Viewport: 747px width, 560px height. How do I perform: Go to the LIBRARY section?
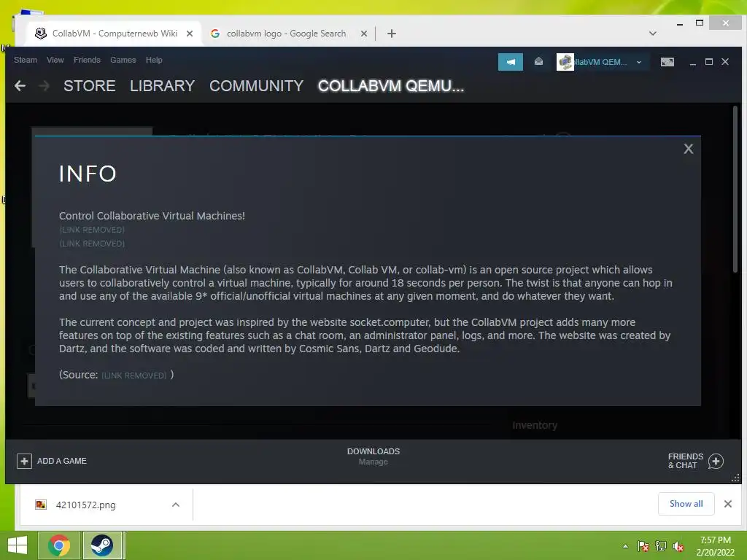(x=163, y=86)
